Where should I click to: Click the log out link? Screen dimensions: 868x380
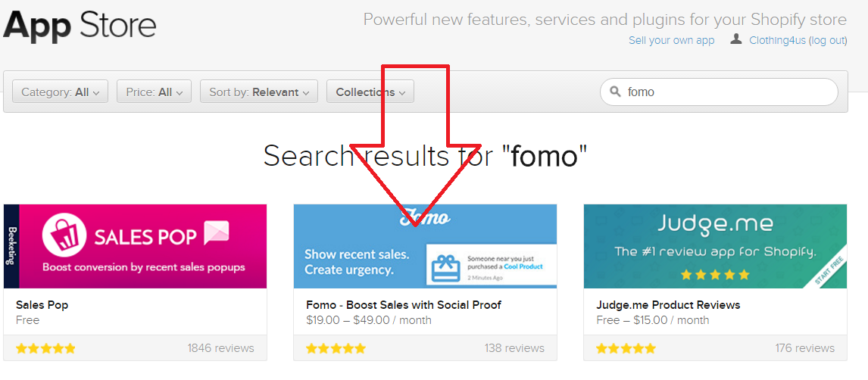point(828,40)
